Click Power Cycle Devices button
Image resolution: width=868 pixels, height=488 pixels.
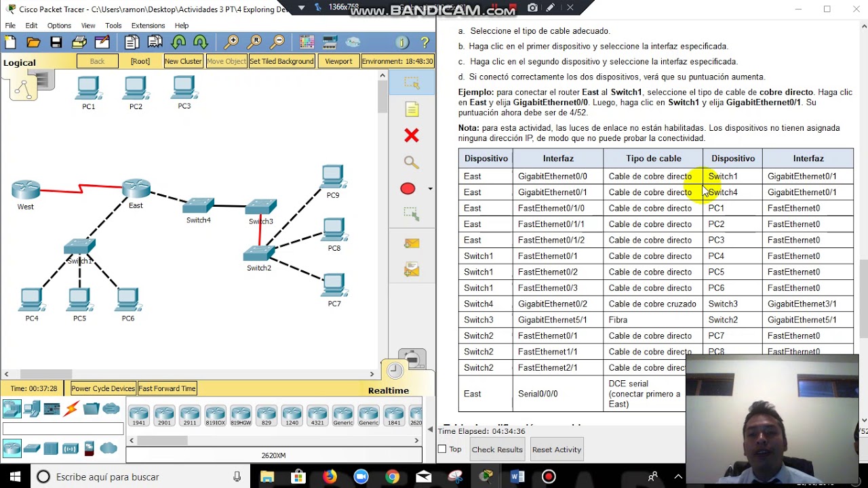point(103,388)
